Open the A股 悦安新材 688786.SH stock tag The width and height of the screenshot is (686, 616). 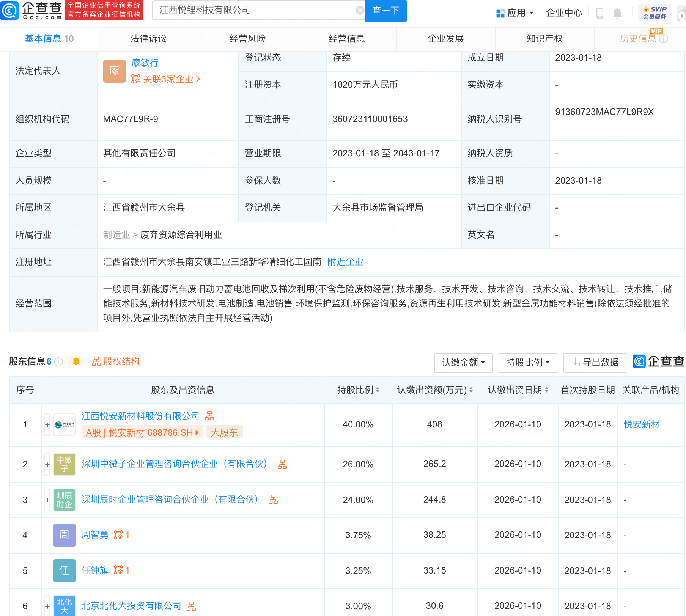pos(142,432)
